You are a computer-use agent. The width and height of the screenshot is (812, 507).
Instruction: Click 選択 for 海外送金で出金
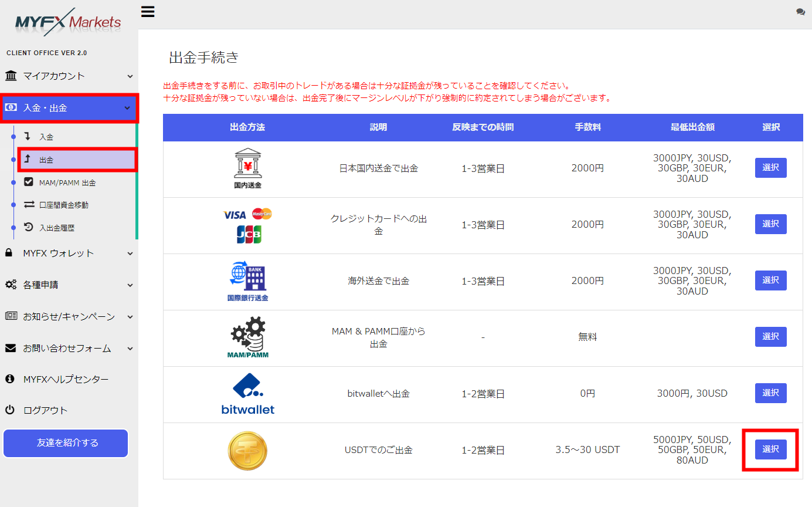[770, 280]
